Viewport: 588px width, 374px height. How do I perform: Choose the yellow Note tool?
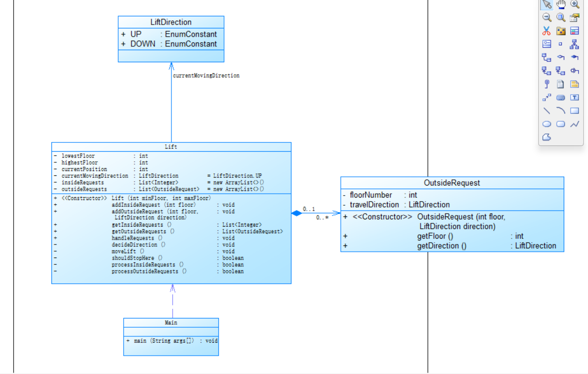[575, 84]
